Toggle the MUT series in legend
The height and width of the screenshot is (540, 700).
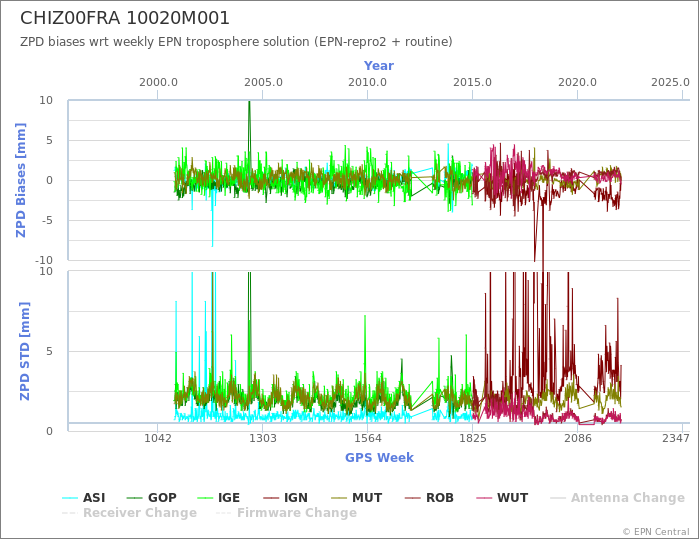click(x=357, y=498)
